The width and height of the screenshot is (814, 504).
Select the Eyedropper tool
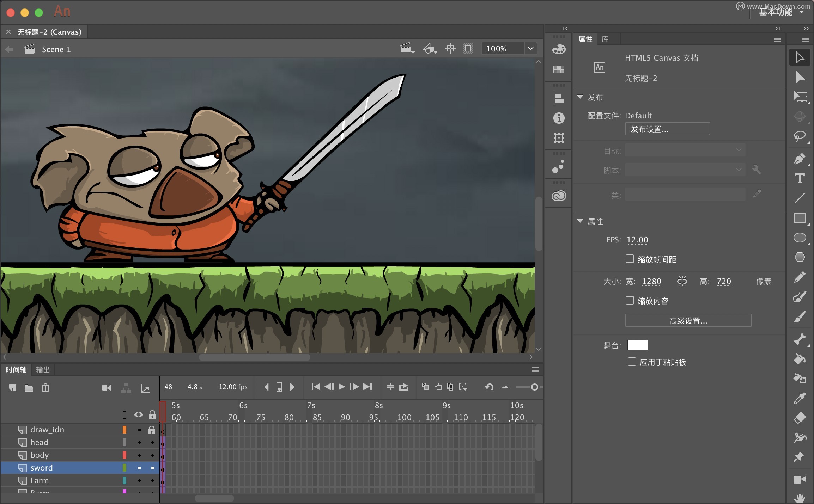(800, 398)
